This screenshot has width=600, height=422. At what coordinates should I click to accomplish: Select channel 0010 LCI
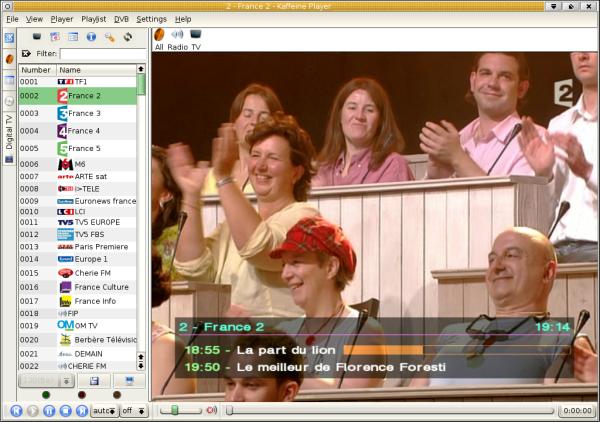click(78, 212)
